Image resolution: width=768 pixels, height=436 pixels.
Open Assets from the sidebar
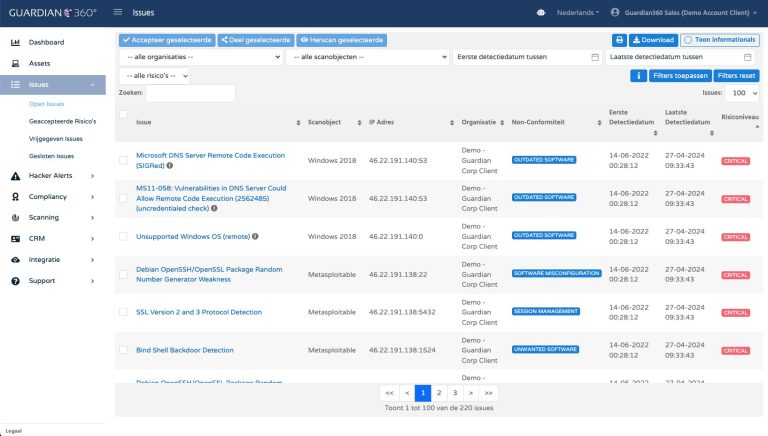(39, 64)
